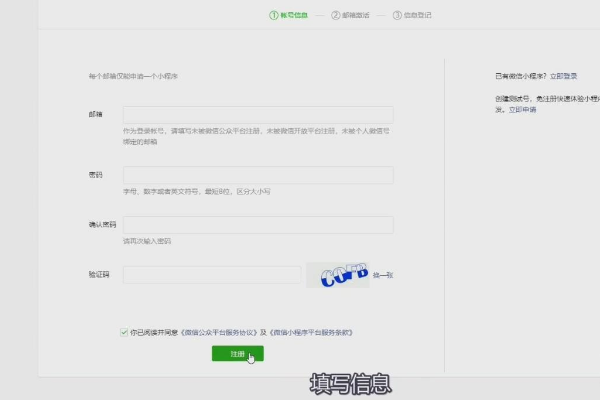The height and width of the screenshot is (400, 600).
Task: Click 换一张 to change the captcha
Action: (x=384, y=274)
